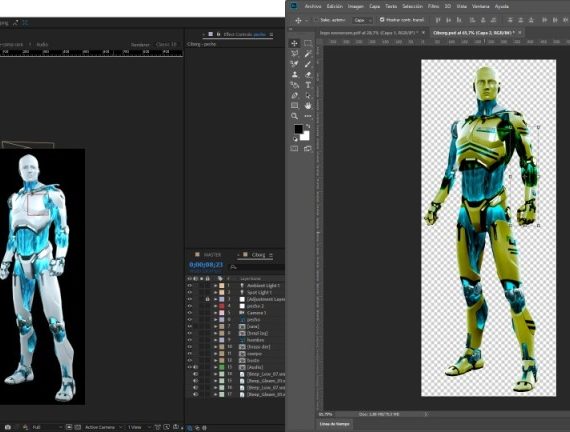Toggle visibility of the Adjustment Layer

click(x=189, y=299)
